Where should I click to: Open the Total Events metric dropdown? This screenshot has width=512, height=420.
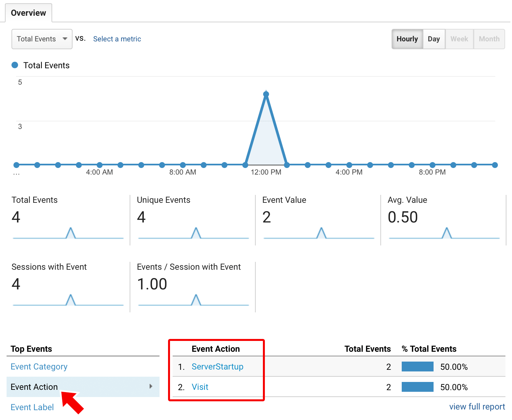[x=42, y=39]
